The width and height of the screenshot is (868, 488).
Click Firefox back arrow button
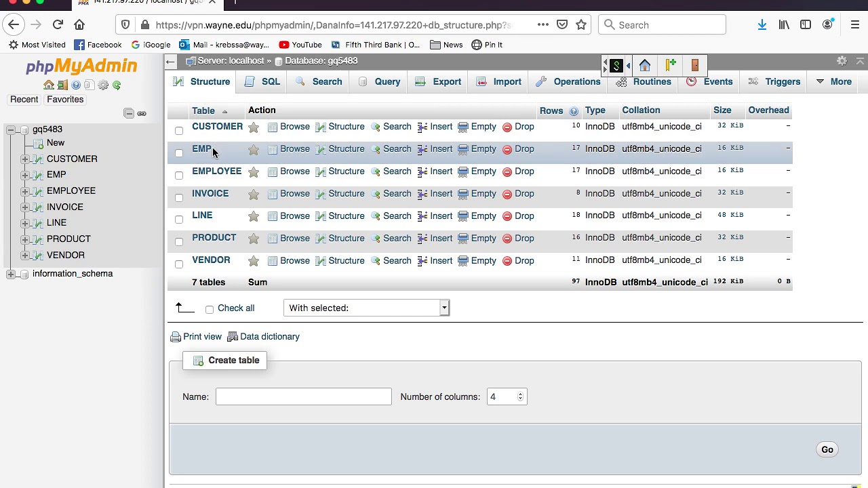(14, 25)
